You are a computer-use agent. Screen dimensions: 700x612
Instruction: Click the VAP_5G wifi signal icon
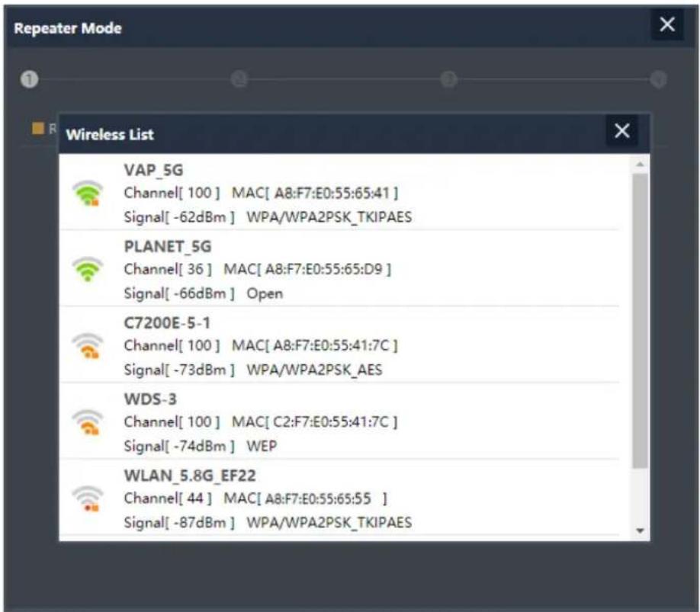[x=88, y=193]
